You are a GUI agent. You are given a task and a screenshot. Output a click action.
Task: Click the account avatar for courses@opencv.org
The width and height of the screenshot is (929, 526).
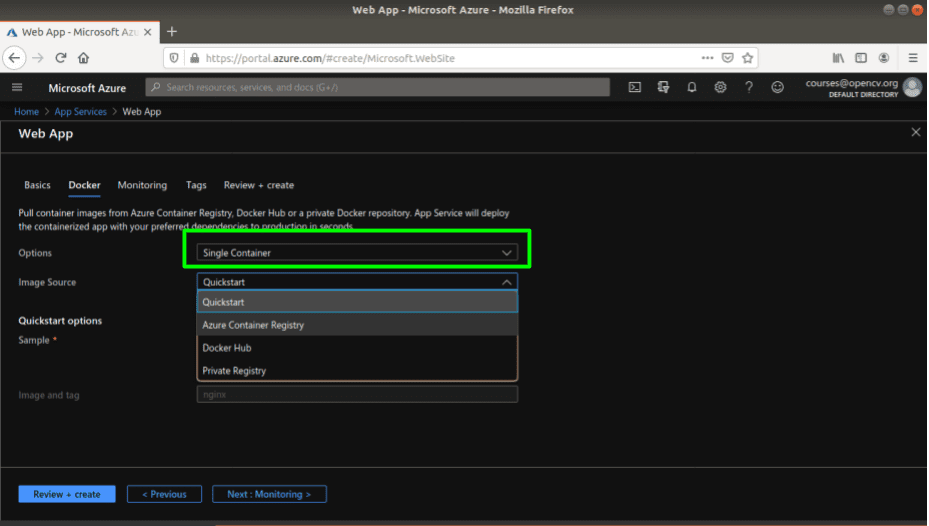(912, 88)
